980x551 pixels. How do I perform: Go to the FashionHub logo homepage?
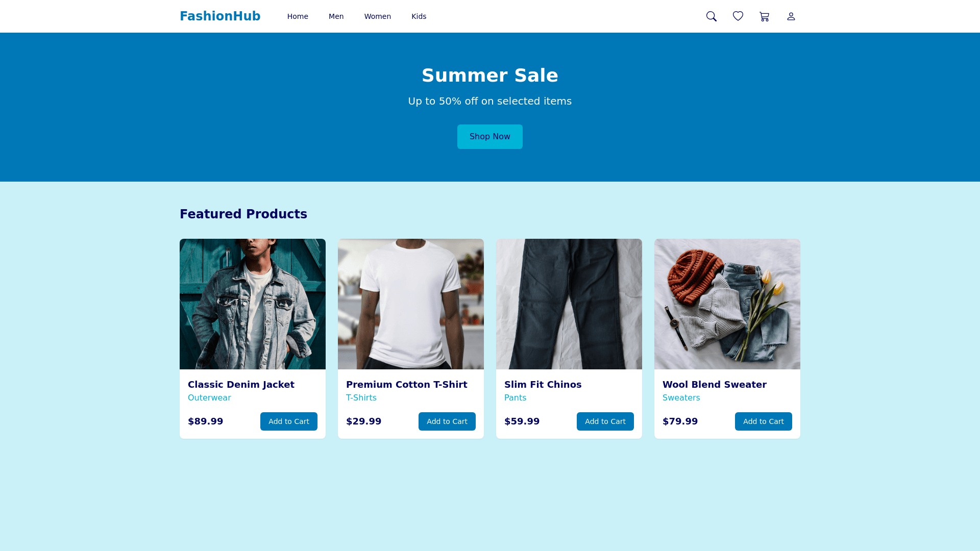220,16
